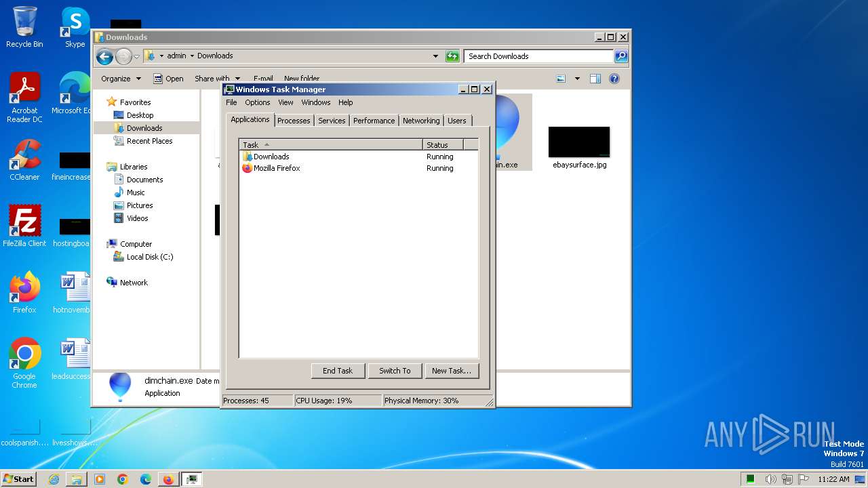Open Share with dropdown in Explorer
This screenshot has width=868, height=488.
click(x=217, y=79)
